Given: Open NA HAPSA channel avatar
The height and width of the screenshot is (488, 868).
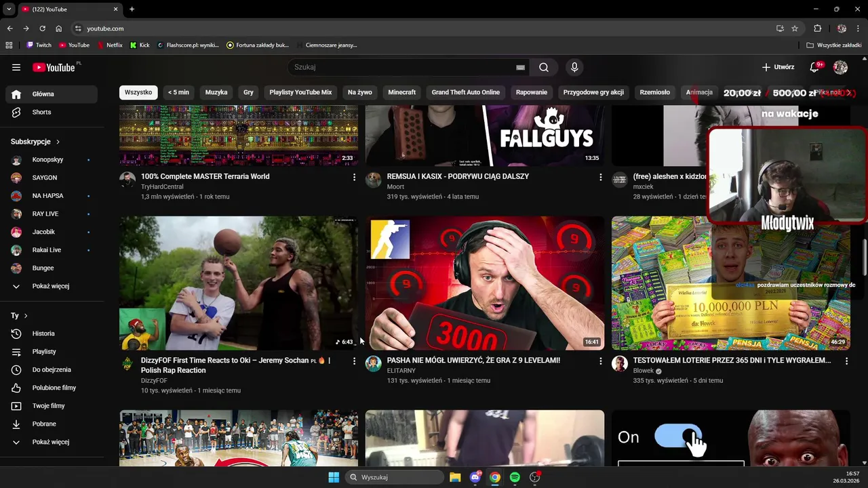Looking at the screenshot, I should (x=16, y=196).
